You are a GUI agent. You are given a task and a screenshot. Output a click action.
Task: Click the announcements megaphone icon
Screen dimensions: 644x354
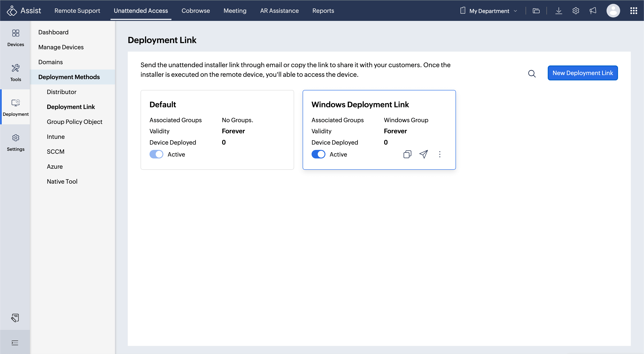click(x=593, y=11)
